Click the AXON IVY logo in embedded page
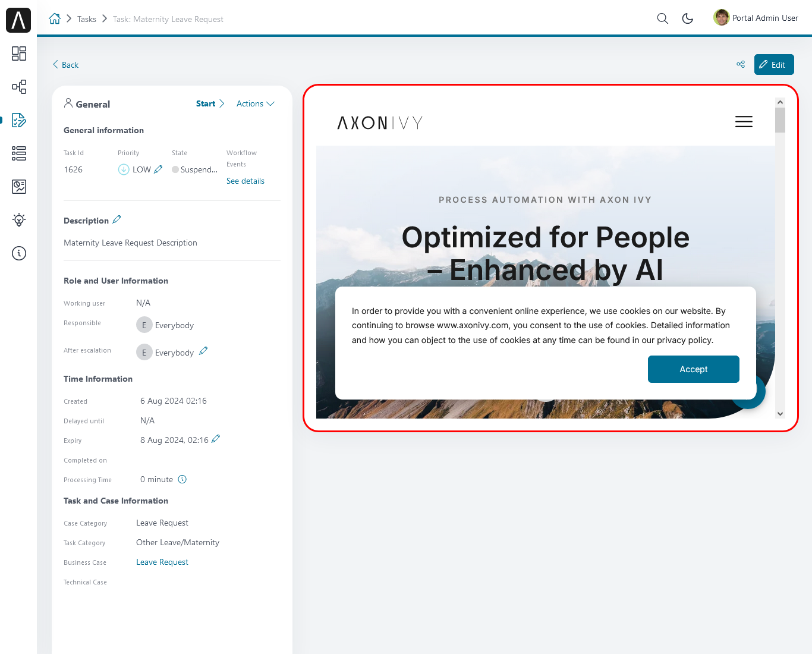This screenshot has height=654, width=812. click(380, 122)
